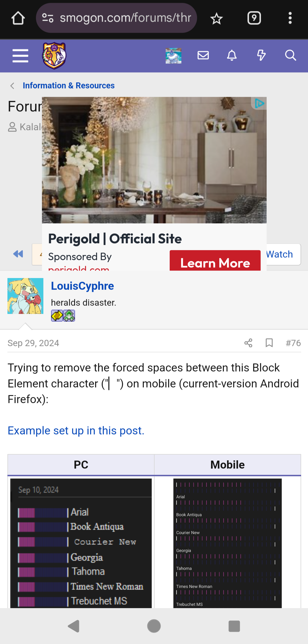Watch this thread
The image size is (308, 644).
pyautogui.click(x=279, y=254)
